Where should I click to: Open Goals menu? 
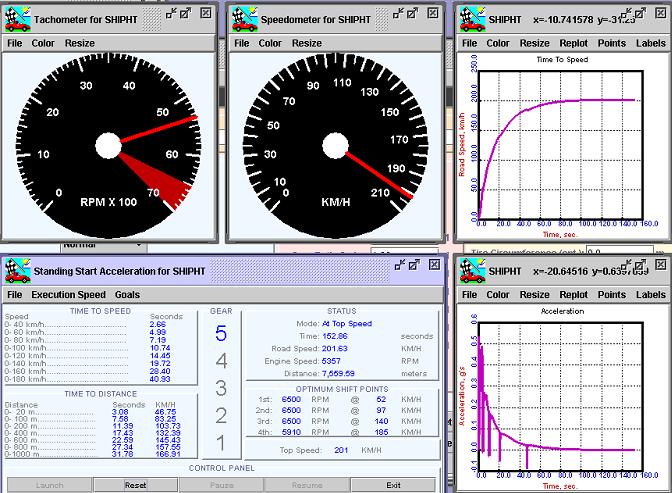click(x=127, y=295)
